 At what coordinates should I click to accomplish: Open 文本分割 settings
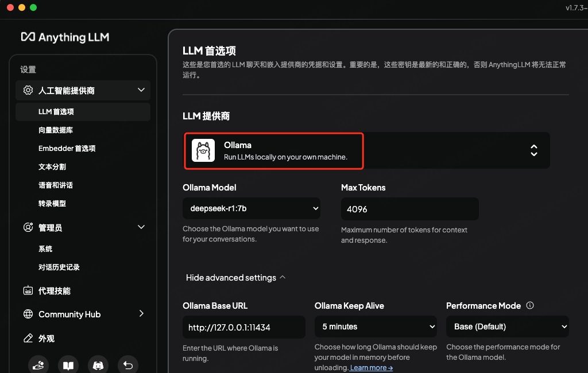point(52,167)
